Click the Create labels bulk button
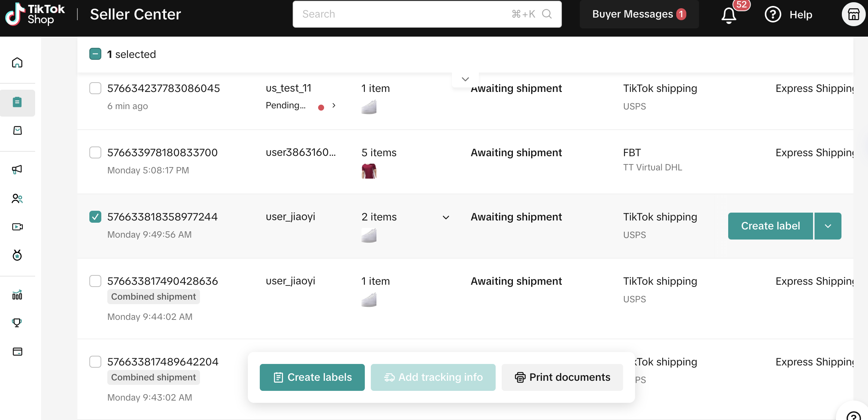868x420 pixels. [312, 377]
